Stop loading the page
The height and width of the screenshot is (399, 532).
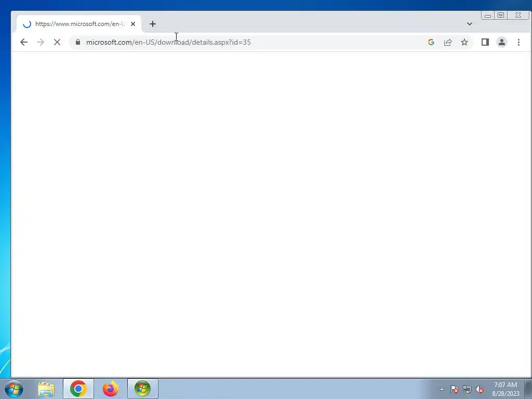pyautogui.click(x=57, y=42)
